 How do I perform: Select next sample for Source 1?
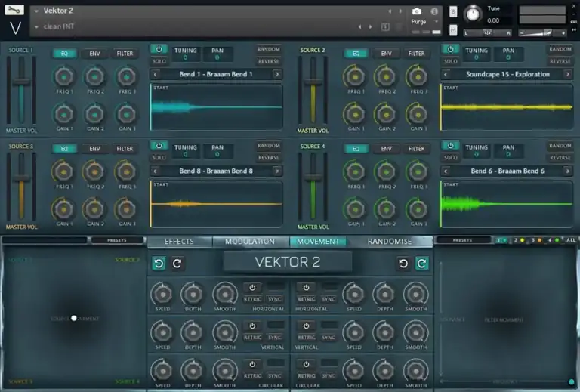pyautogui.click(x=277, y=74)
